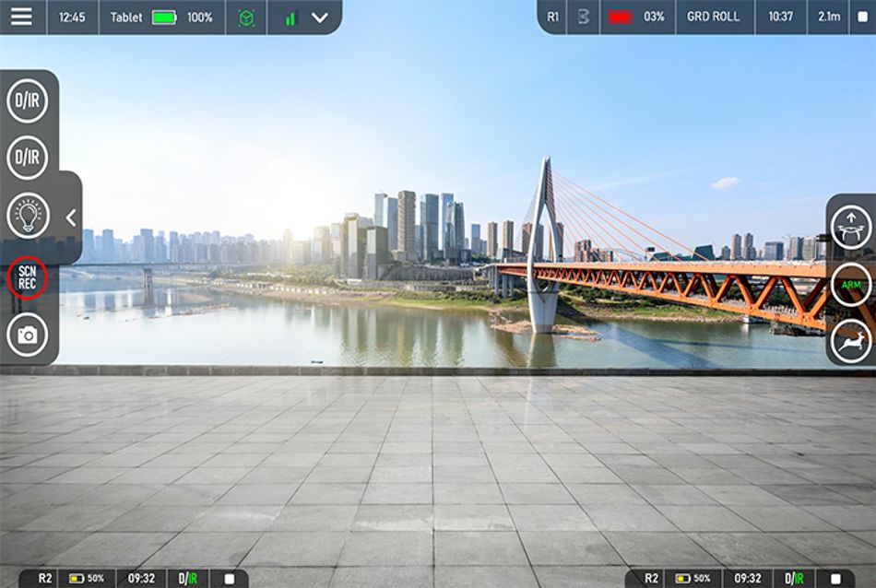This screenshot has width=876, height=588.
Task: Enable the deer sport mode icon
Action: (x=851, y=341)
